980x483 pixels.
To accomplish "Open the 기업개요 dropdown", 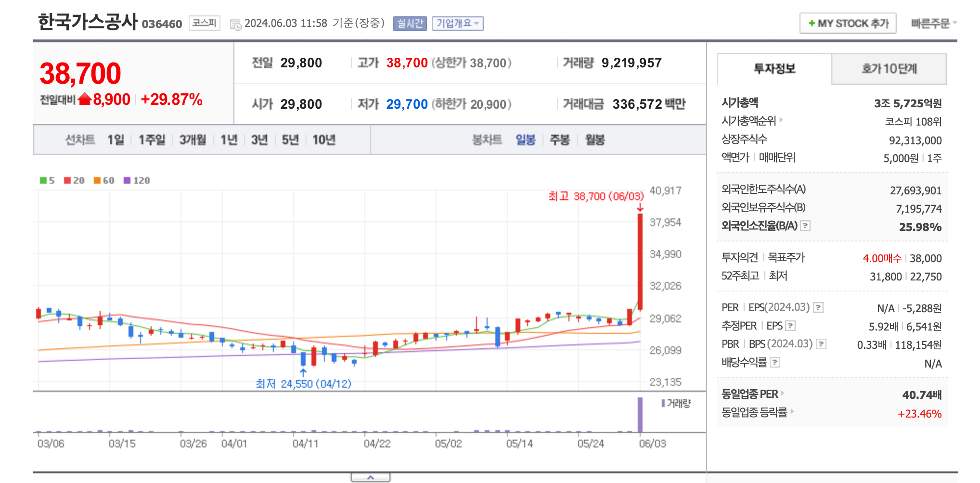I will coord(457,24).
